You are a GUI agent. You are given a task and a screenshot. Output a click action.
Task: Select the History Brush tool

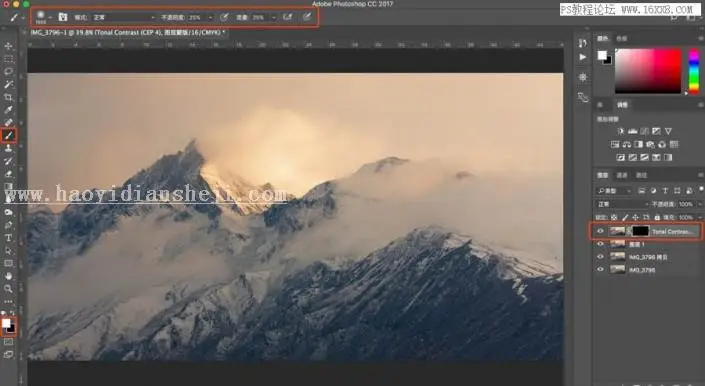9,161
